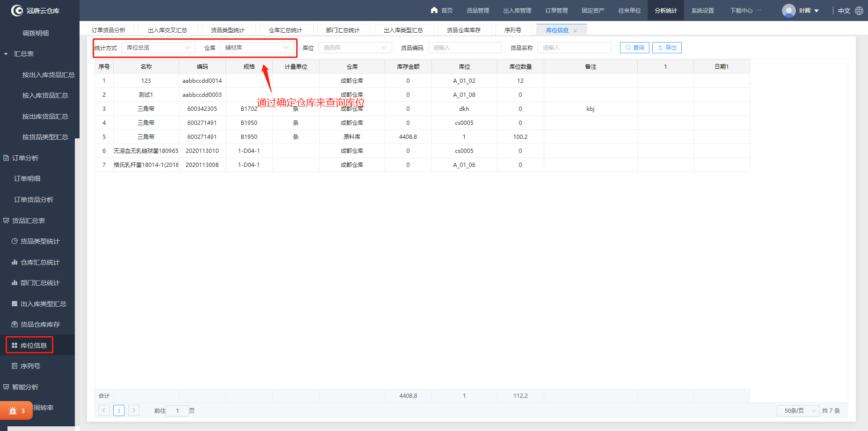This screenshot has height=431, width=868.
Task: Click the orange alarm notification badge
Action: [16, 410]
